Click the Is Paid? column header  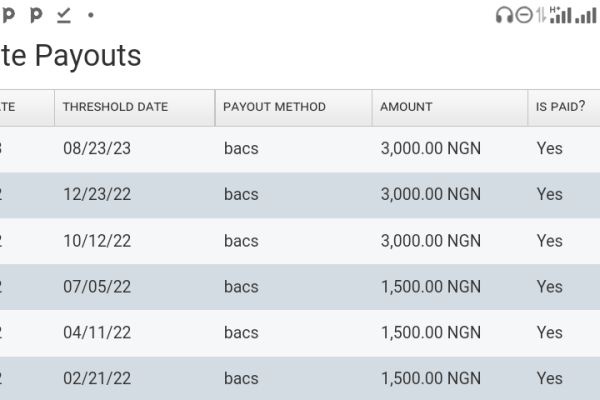(x=560, y=107)
